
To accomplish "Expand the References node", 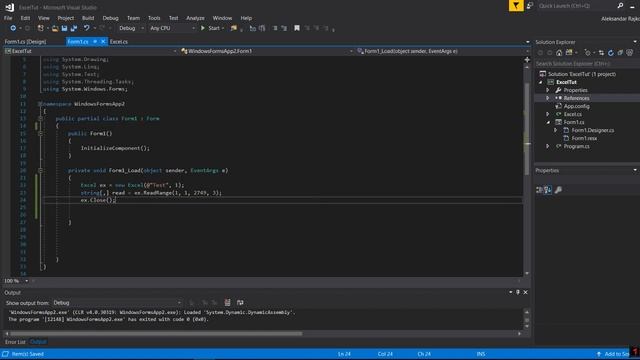I will click(x=548, y=98).
